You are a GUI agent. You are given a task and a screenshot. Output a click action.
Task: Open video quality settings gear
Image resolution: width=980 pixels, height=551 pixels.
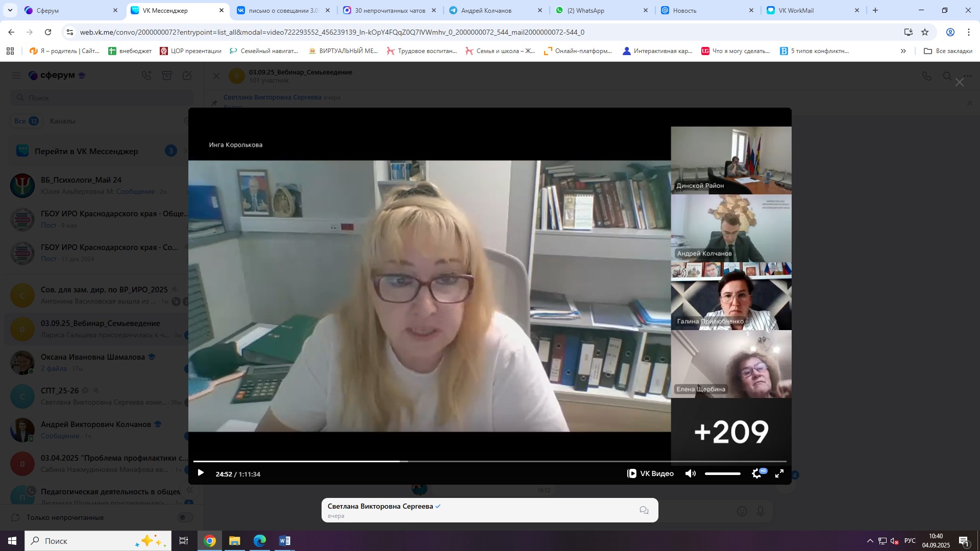point(756,473)
